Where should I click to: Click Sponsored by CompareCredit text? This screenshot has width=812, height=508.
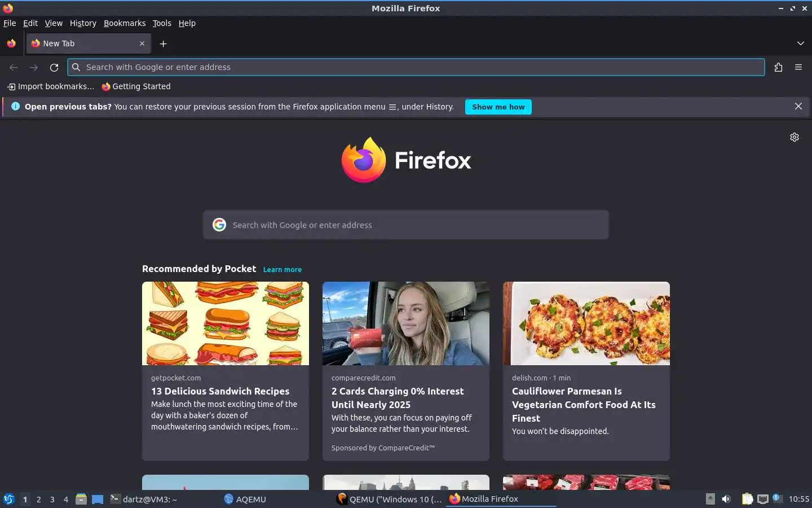tap(383, 448)
